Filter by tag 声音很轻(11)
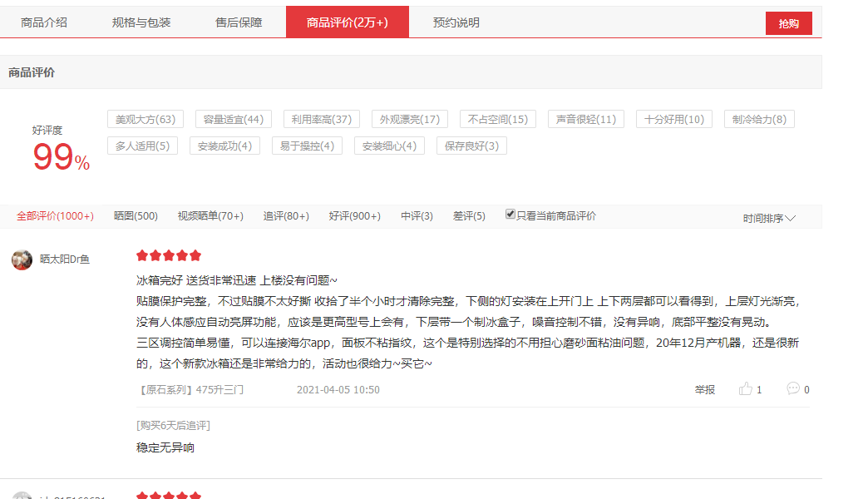Viewport: 868px width, 499px height. [585, 119]
